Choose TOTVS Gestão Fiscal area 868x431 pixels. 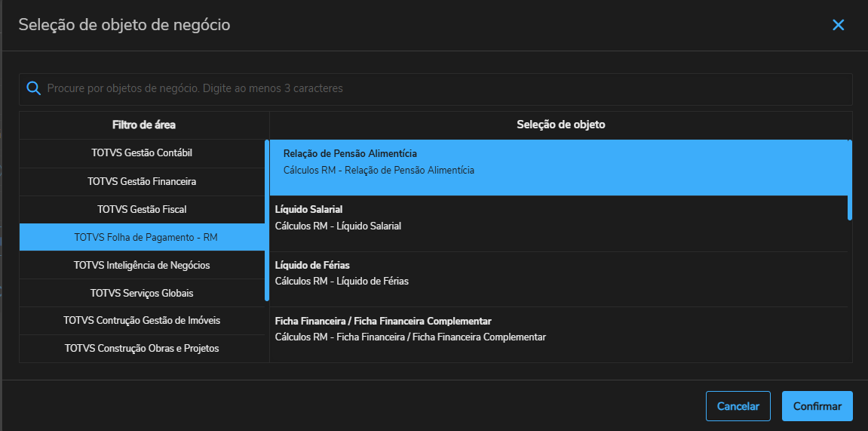coord(142,209)
